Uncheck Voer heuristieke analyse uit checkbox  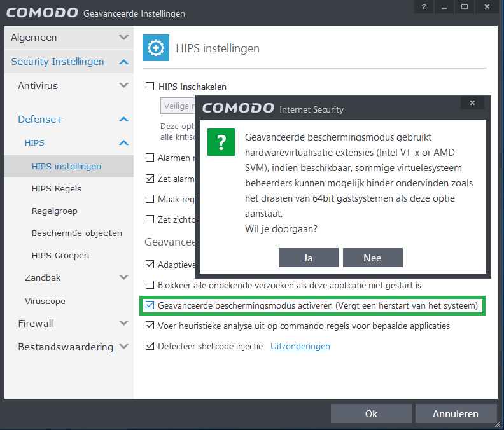point(150,326)
